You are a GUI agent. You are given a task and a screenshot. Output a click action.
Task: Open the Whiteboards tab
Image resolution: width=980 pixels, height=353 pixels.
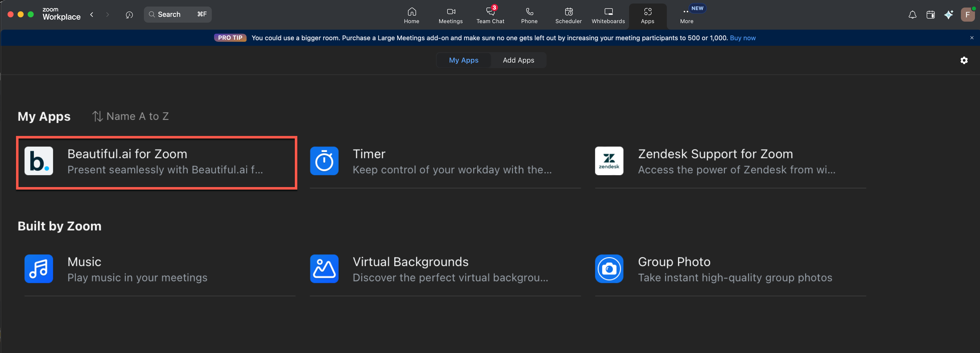tap(608, 16)
